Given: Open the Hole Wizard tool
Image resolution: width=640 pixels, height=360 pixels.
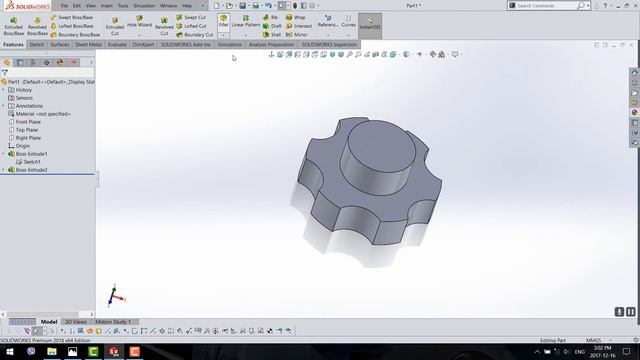Looking at the screenshot, I should pos(139,22).
